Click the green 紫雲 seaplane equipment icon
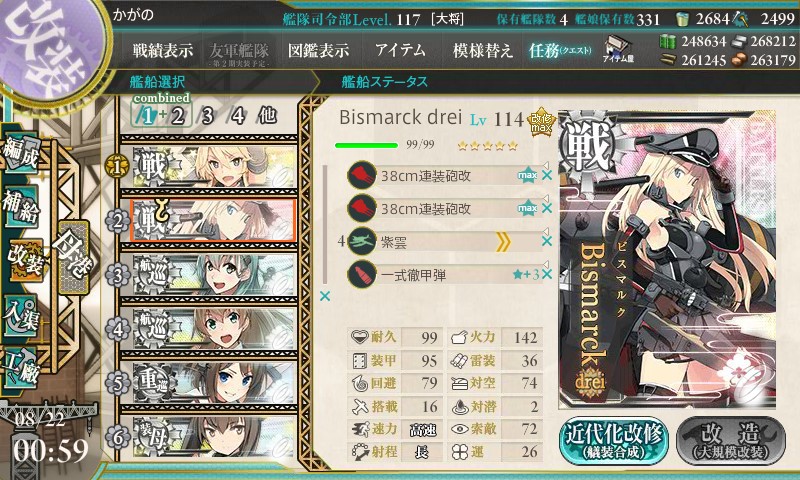Screen dimensions: 800x480 click(x=361, y=241)
